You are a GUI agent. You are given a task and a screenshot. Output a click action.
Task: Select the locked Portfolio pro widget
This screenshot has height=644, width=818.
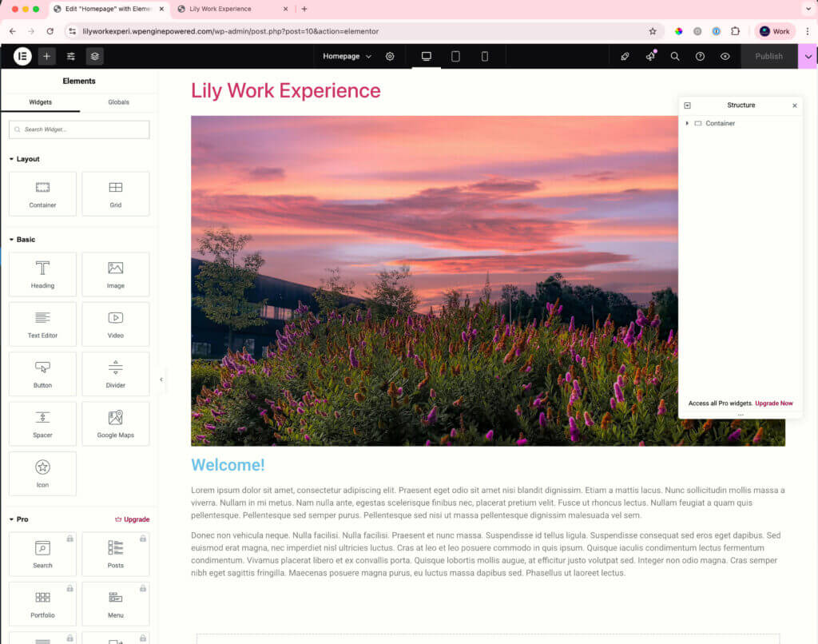(43, 604)
